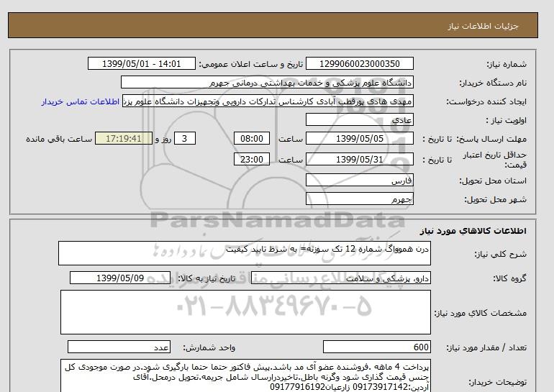Click the تاریخ نیاز به کالا label

coord(206,278)
